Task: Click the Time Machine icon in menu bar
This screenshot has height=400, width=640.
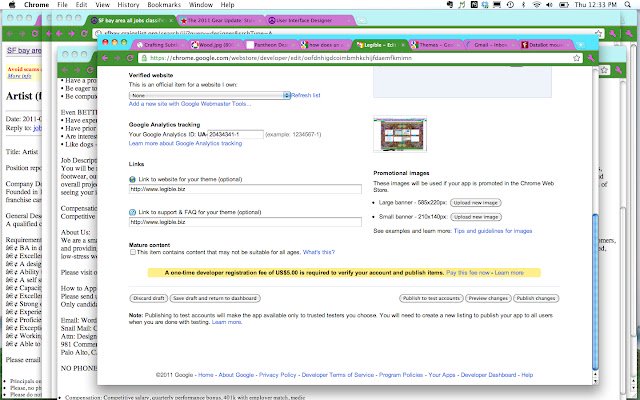Action: 510,5
